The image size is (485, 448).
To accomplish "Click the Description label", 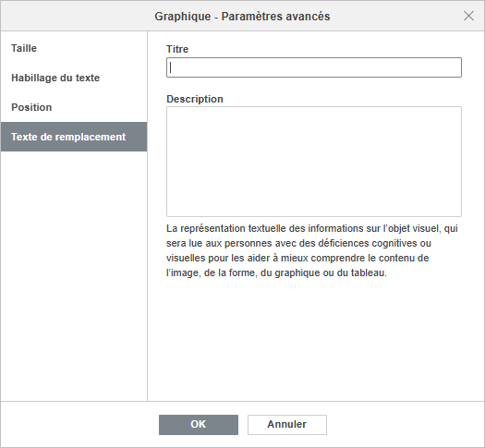I will point(195,99).
